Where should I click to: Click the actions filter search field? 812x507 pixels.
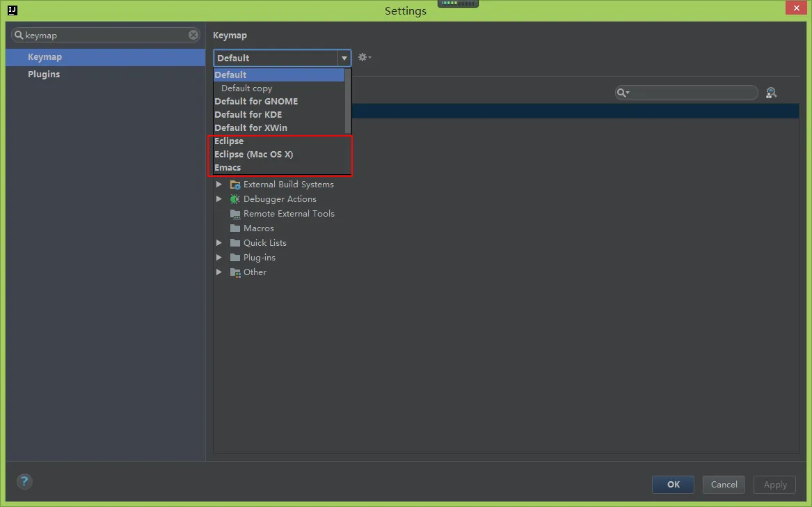pos(686,93)
